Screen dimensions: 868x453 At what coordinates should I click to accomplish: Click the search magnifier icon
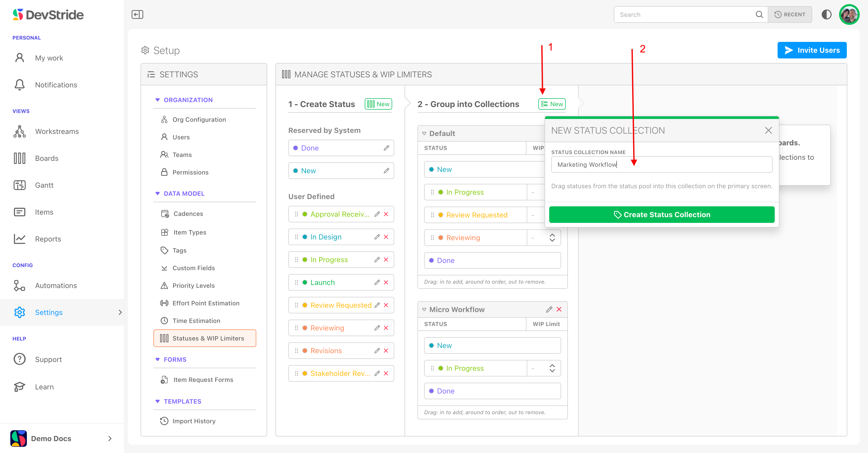coord(759,14)
